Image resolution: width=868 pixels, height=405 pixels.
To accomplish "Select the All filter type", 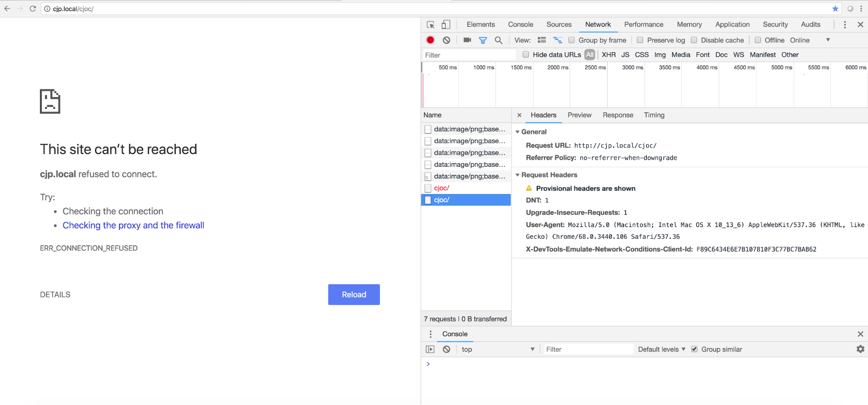I will tap(590, 55).
